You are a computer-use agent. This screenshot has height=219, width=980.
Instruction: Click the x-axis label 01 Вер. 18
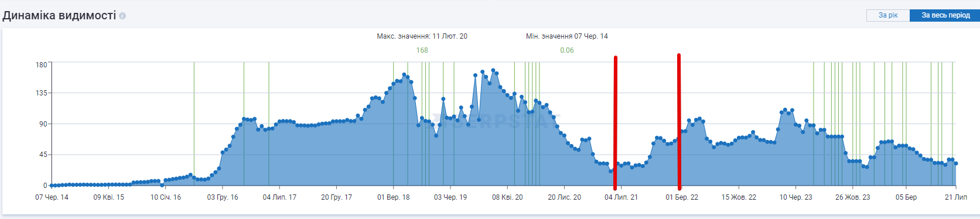[394, 197]
